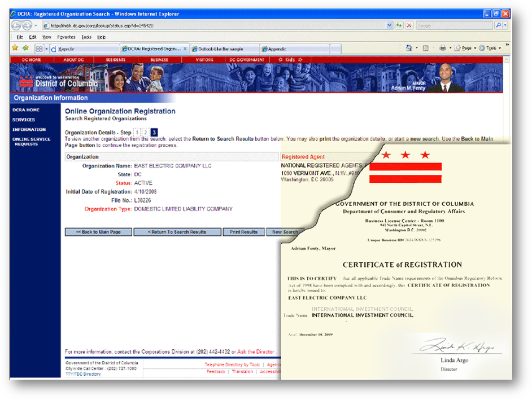Screen dimensions: 532x400
Task: Click the Feeds icon
Action: (x=425, y=48)
